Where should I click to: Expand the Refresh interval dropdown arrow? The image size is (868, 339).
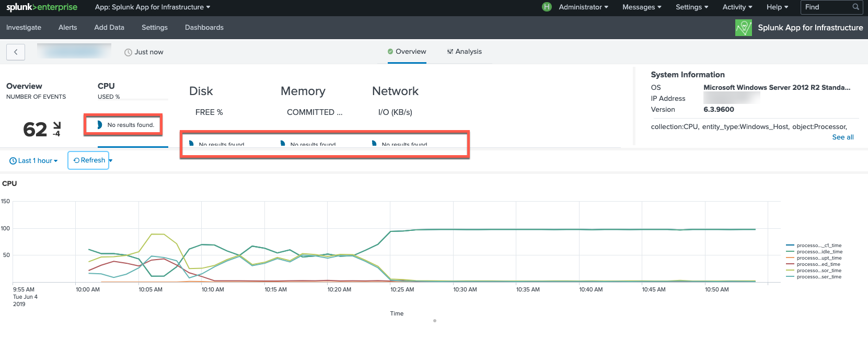click(111, 160)
